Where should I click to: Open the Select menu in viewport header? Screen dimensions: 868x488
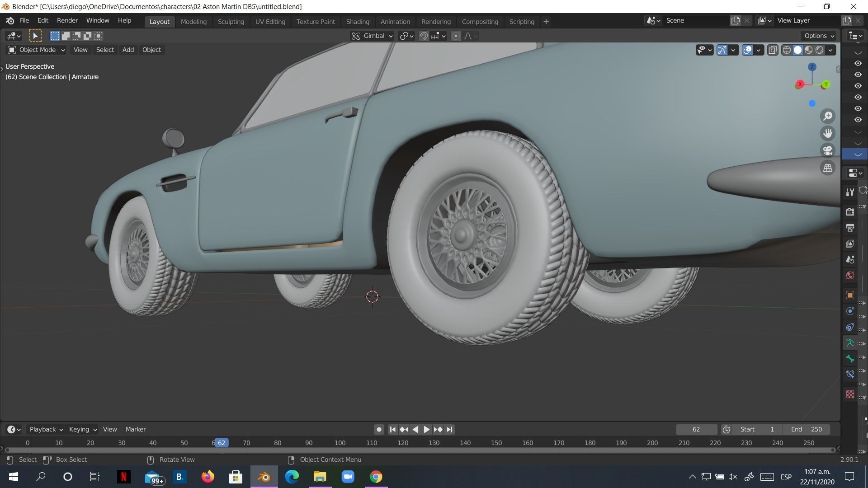pos(105,50)
